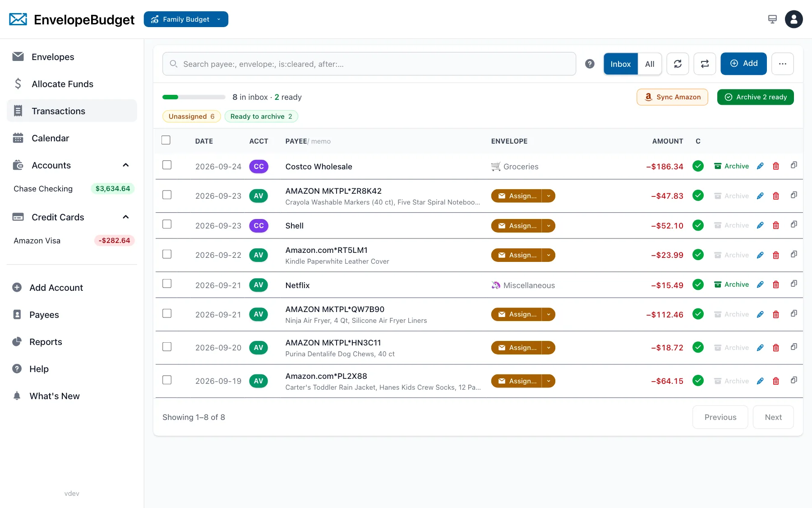Click the trash icon on Netflix row
The image size is (812, 508).
coord(776,284)
